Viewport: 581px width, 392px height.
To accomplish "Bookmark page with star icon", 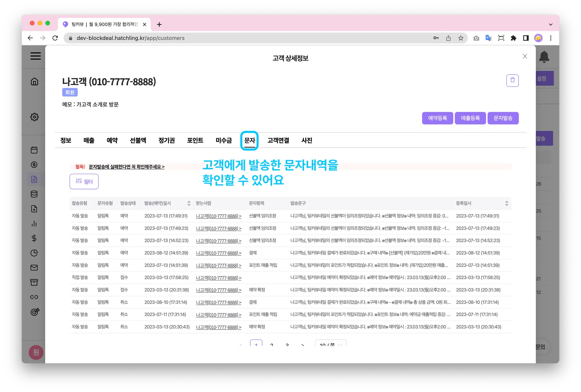I will tap(461, 38).
